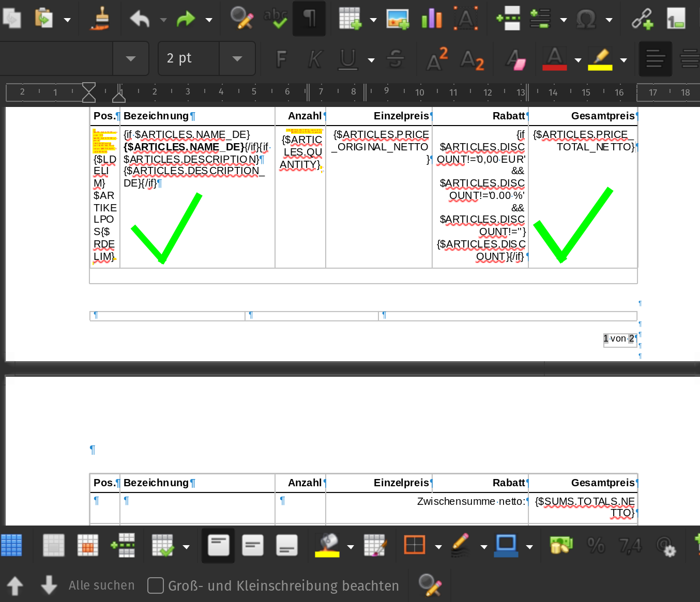Click the Alle suchen button
This screenshot has width=700, height=602.
(x=101, y=585)
